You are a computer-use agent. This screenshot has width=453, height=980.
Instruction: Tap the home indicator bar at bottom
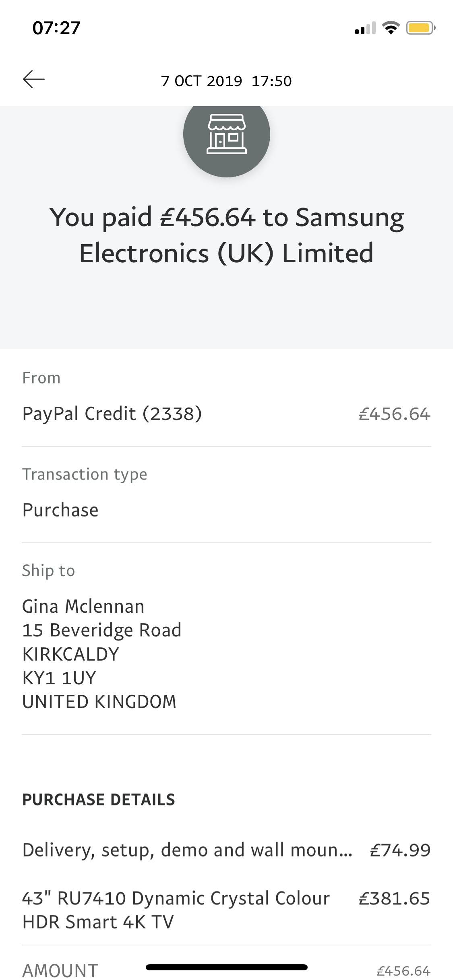(226, 968)
